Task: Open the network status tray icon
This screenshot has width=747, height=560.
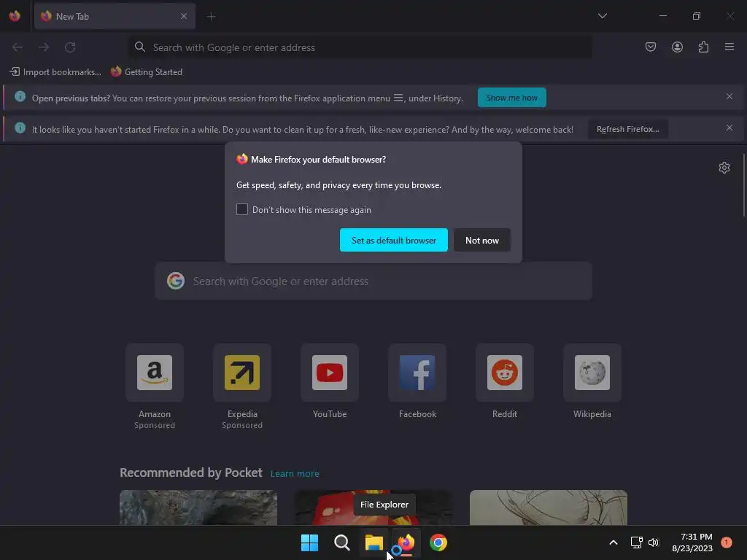Action: (x=636, y=542)
